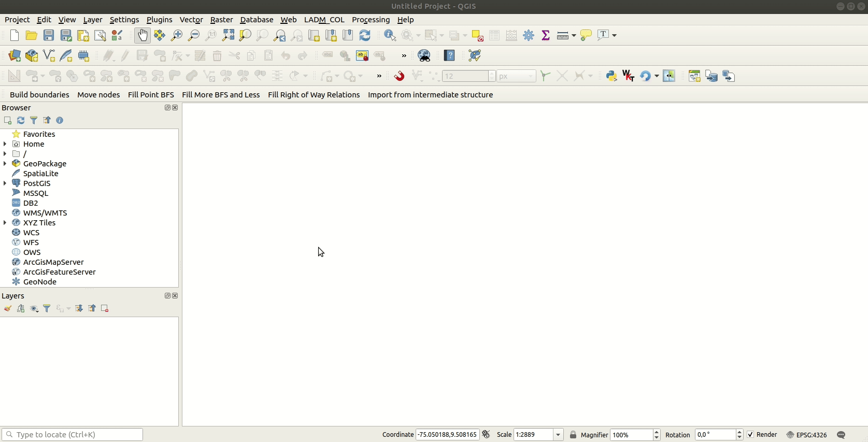Open Statistical Summary sigma icon
868x442 pixels.
point(546,35)
